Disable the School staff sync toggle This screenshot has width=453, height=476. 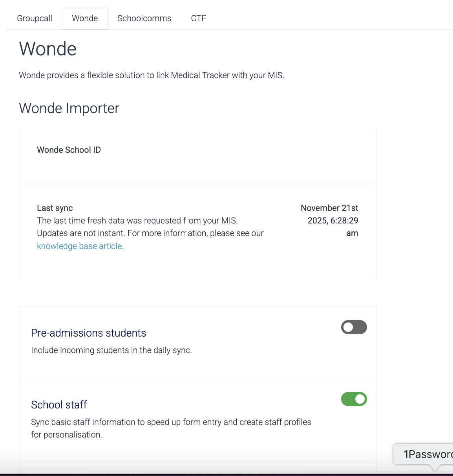pyautogui.click(x=354, y=399)
